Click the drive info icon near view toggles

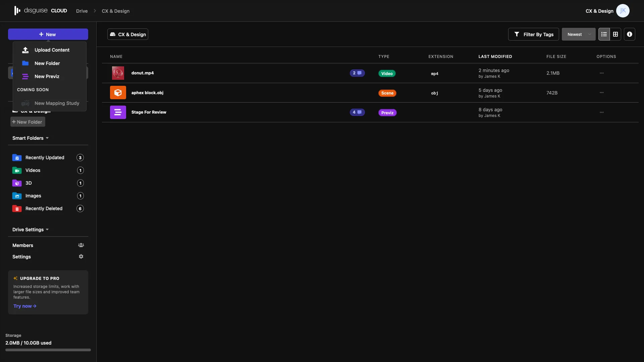(x=630, y=34)
